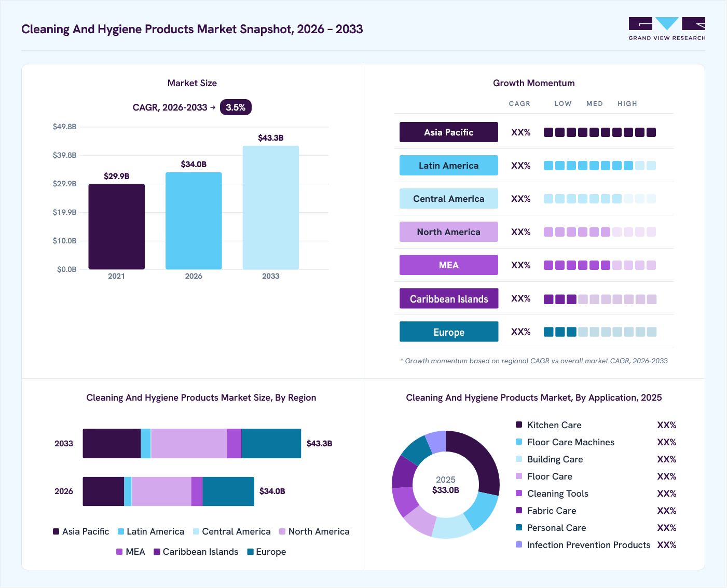
Task: Select the Europe label in Growth Momentum
Action: [x=449, y=332]
